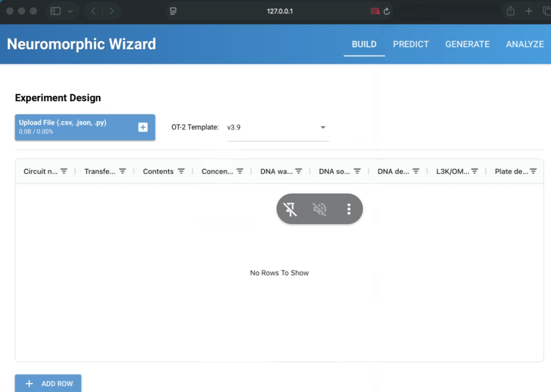The width and height of the screenshot is (551, 392).
Task: Switch to the ANALYZE tab
Action: pos(525,44)
